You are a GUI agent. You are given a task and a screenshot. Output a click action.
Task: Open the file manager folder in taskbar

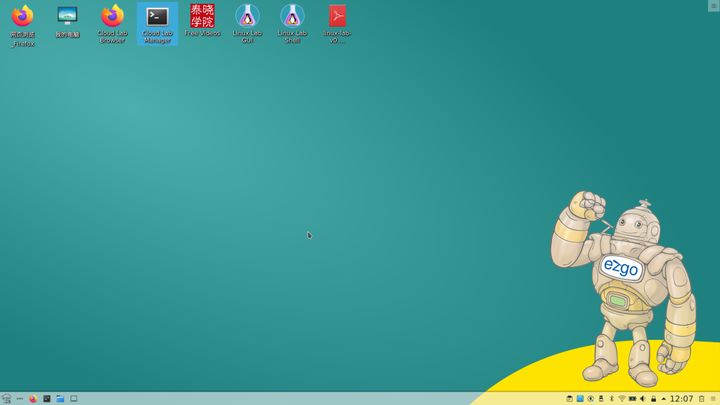[60, 399]
